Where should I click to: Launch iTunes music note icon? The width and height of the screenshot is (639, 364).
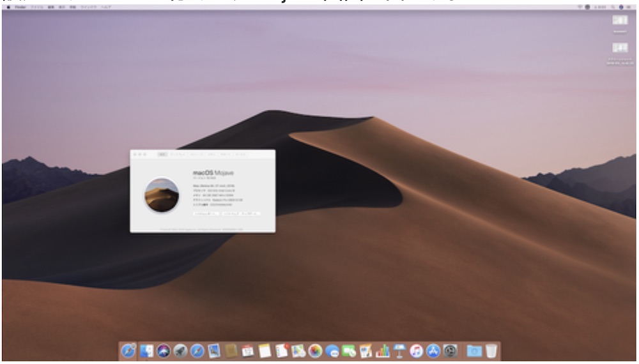pos(416,351)
